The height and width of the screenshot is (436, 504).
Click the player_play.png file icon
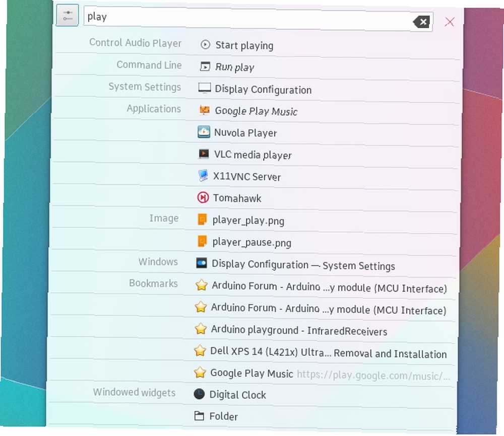202,220
